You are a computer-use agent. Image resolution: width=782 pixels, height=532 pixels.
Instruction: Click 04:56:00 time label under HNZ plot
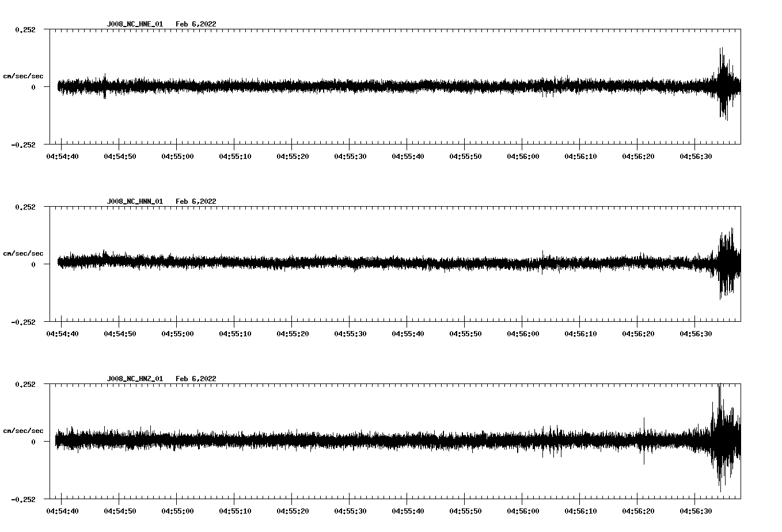[523, 511]
